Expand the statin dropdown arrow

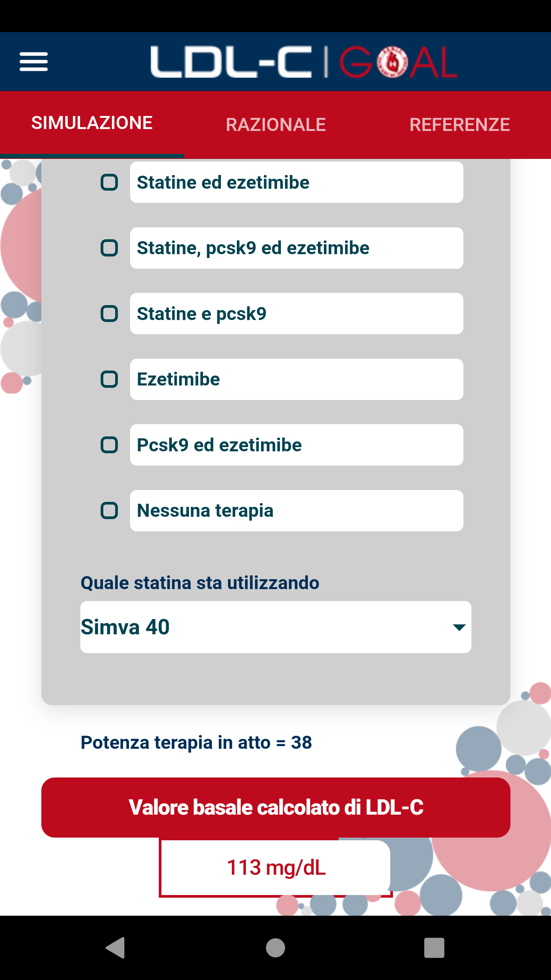point(459,627)
